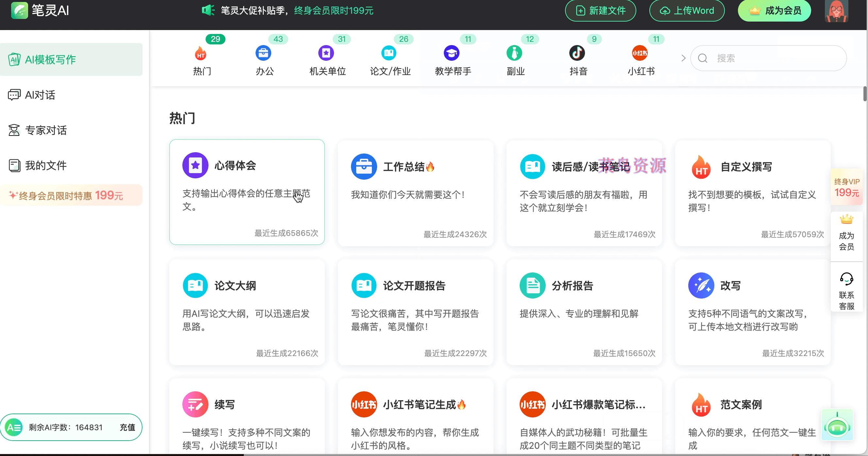The image size is (868, 456).
Task: Open the 办公 category icon
Action: [x=263, y=53]
